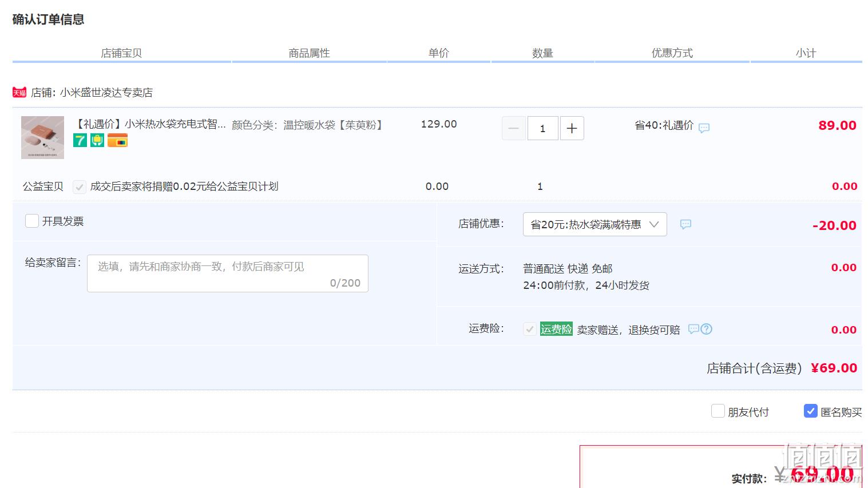The width and height of the screenshot is (868, 488).
Task: Click the 卖家赠送, 退换货可赔 insurance text
Action: tap(628, 330)
